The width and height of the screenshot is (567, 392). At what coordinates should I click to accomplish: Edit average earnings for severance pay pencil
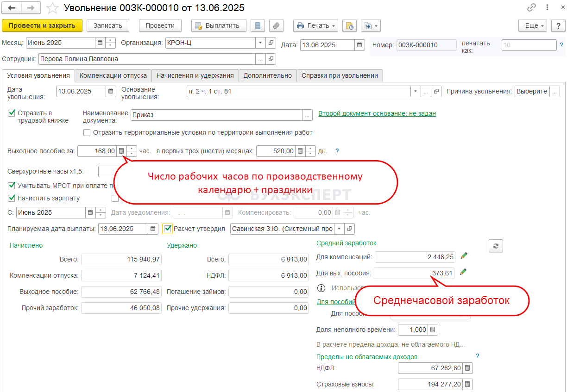point(464,273)
